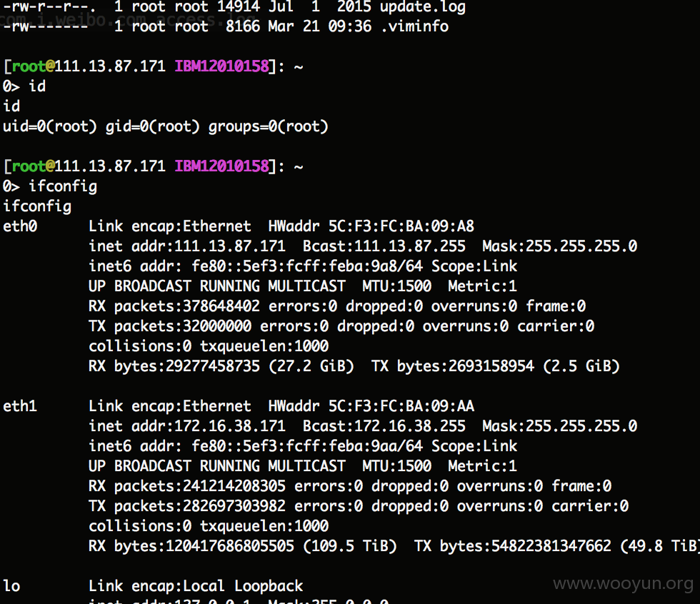Click the .viminfo filename
This screenshot has width=700, height=604.
[x=415, y=26]
